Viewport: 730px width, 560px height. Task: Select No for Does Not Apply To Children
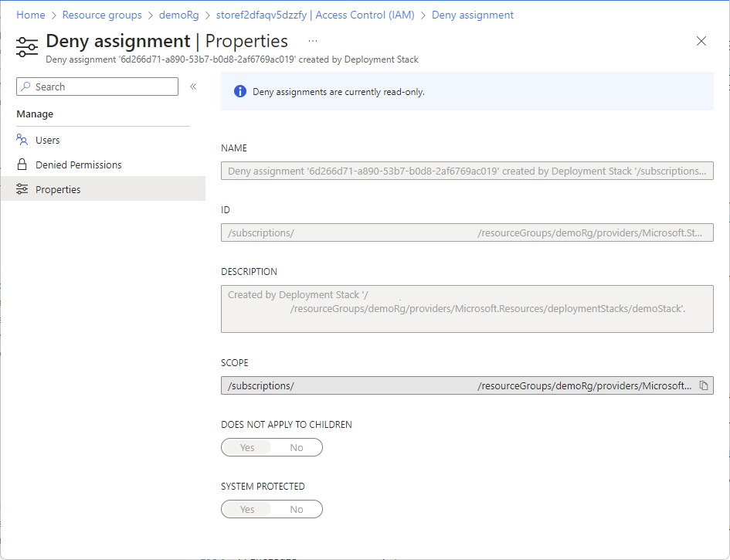pos(297,447)
